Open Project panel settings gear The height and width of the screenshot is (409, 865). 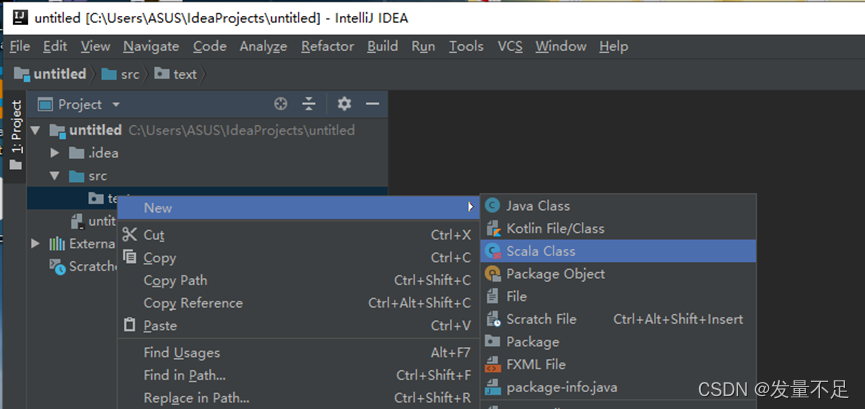(x=344, y=104)
